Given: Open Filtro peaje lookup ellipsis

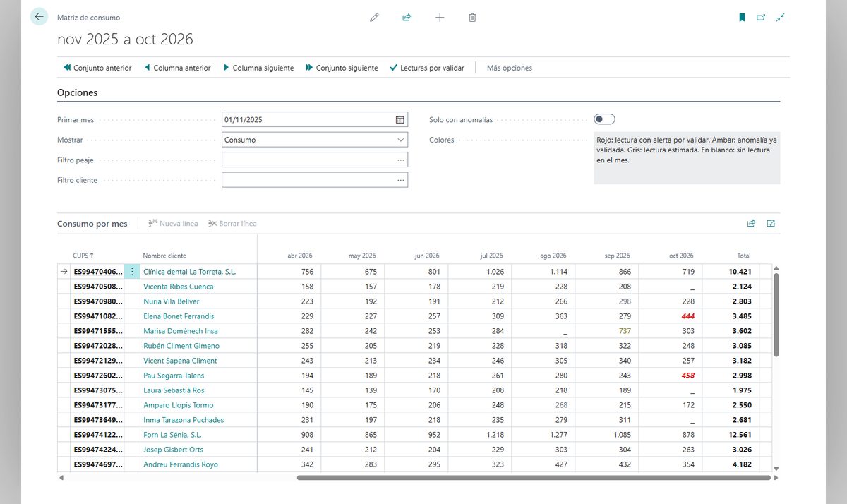Looking at the screenshot, I should [400, 160].
